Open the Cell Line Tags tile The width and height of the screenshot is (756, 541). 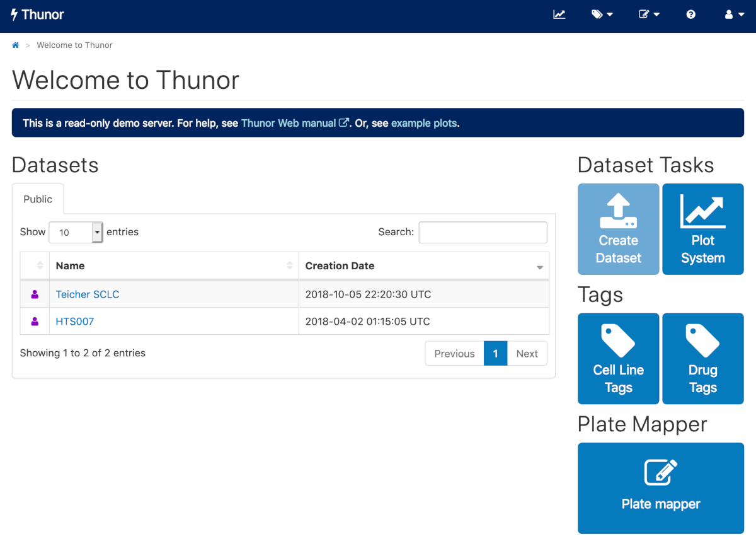(x=619, y=359)
